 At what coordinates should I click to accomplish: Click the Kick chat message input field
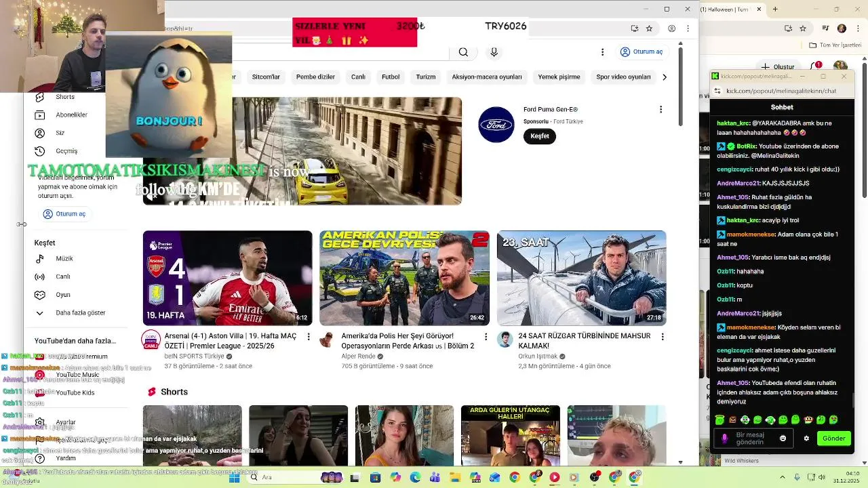point(754,439)
